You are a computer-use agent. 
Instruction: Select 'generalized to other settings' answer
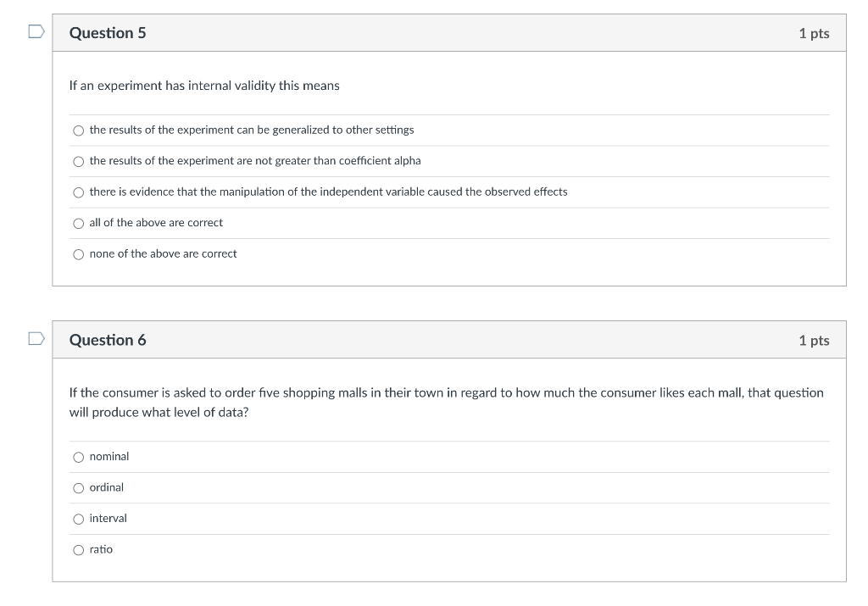coord(79,131)
